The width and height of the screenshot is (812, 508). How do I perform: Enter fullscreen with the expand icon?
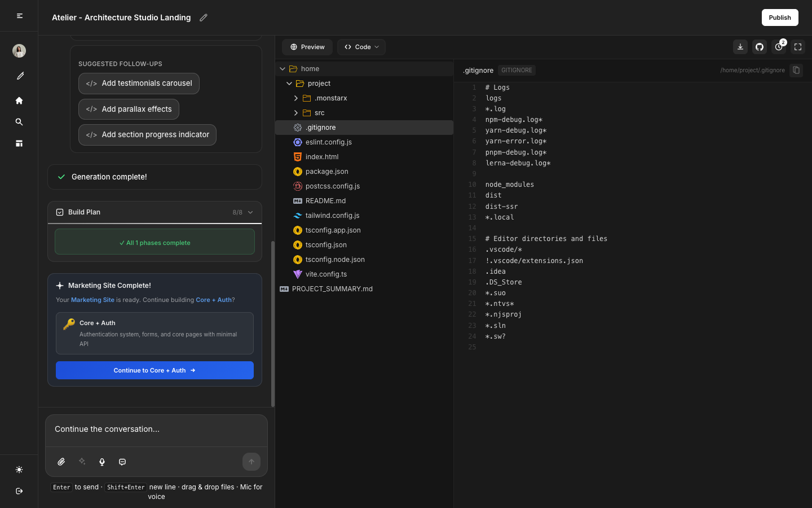pos(797,47)
